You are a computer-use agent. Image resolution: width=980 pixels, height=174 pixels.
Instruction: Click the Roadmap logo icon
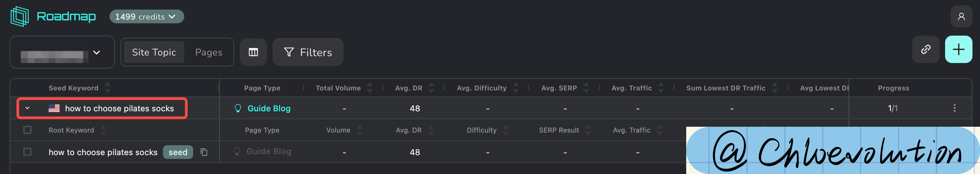click(20, 16)
